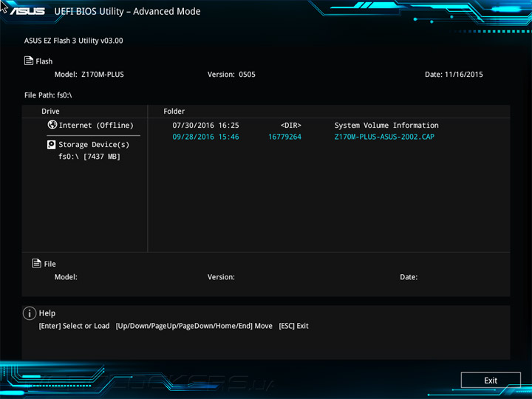
Task: Click the Up/Down/PageUp/PageDown Move hint
Action: click(x=194, y=326)
